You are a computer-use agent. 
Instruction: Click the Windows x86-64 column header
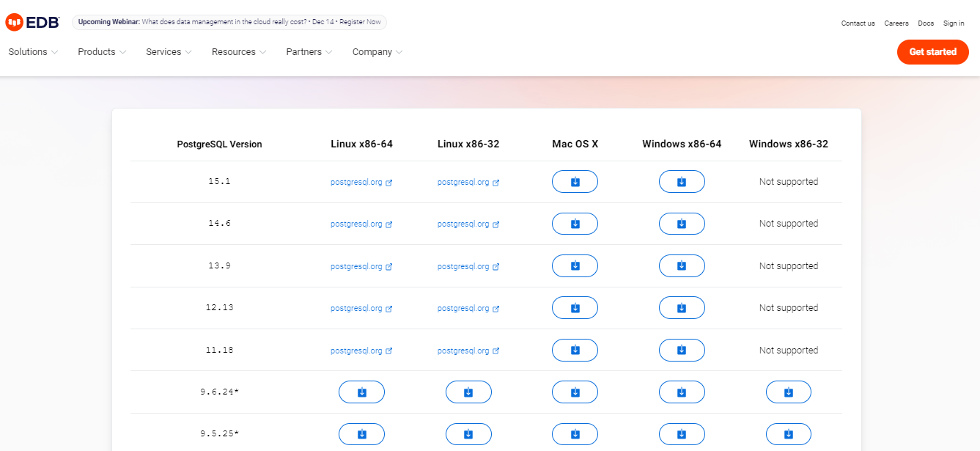pyautogui.click(x=682, y=144)
